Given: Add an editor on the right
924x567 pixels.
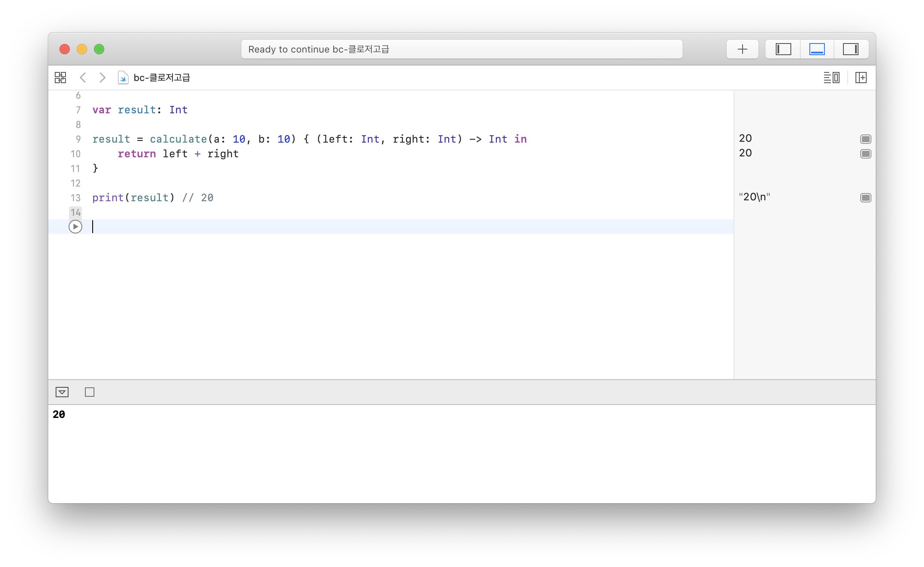Looking at the screenshot, I should point(861,78).
